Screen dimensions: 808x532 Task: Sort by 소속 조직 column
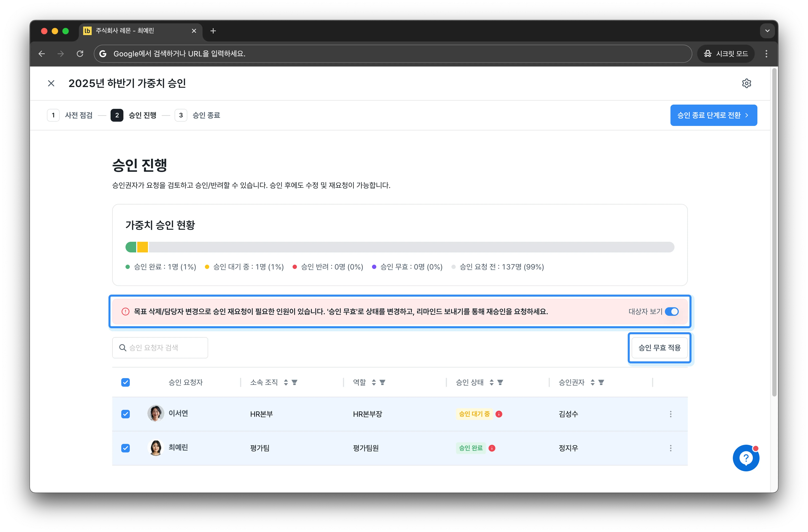coord(286,382)
